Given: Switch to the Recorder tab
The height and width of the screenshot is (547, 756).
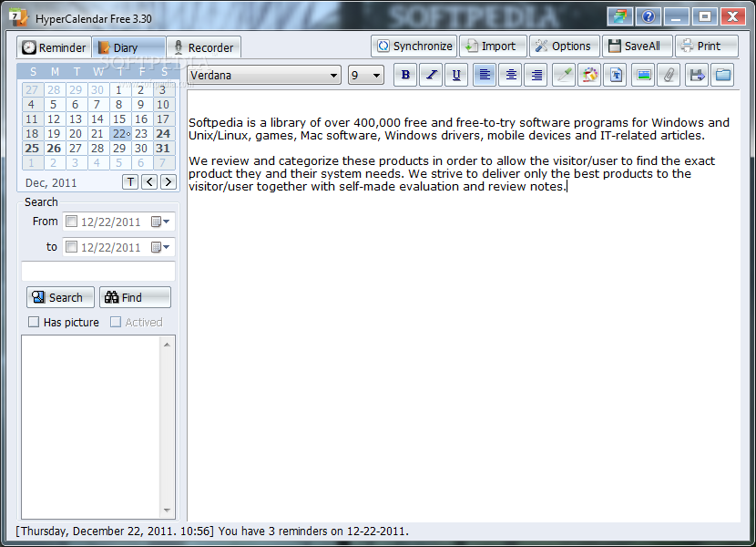Looking at the screenshot, I should (203, 47).
